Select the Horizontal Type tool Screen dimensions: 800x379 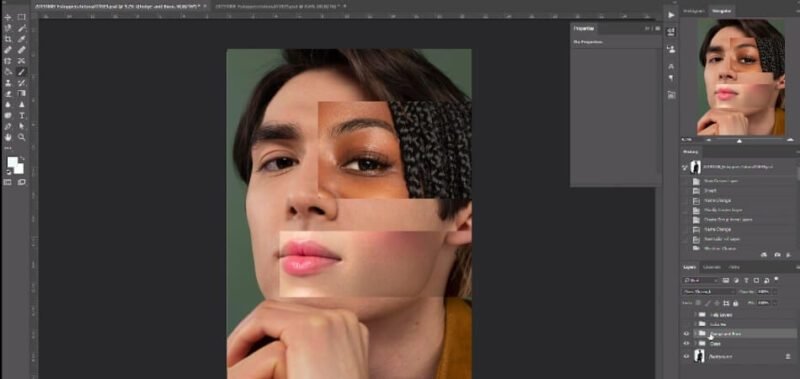tap(21, 115)
